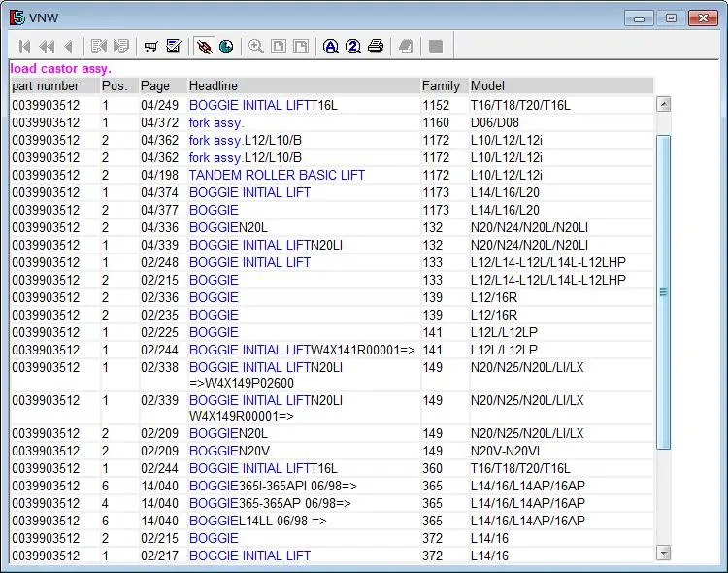Open BOGGIEL14LL 06/98 => link
Screen dimensions: 728x573
[x=257, y=521]
